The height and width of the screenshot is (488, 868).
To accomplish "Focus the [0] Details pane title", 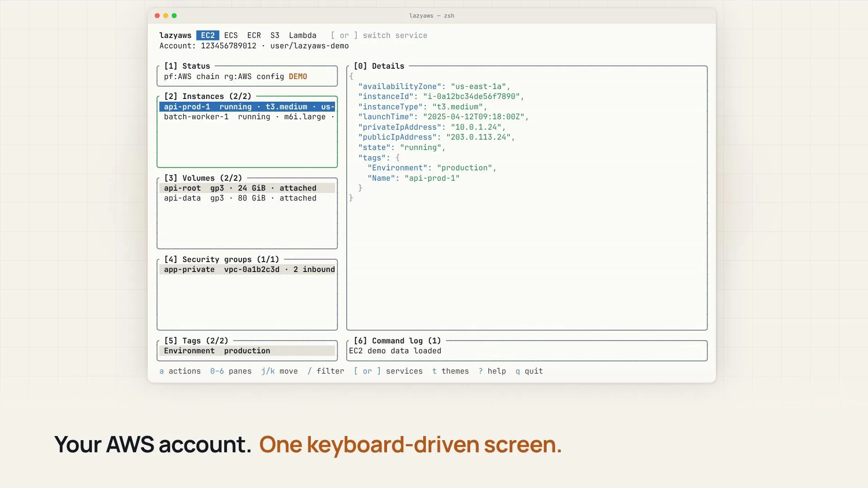I will click(379, 66).
